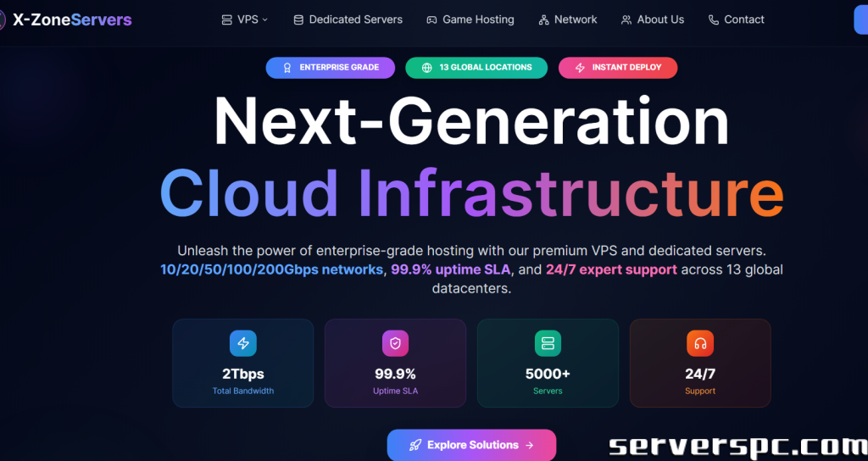Image resolution: width=868 pixels, height=461 pixels.
Task: Click the lightning bolt Total Bandwidth icon
Action: tap(242, 343)
